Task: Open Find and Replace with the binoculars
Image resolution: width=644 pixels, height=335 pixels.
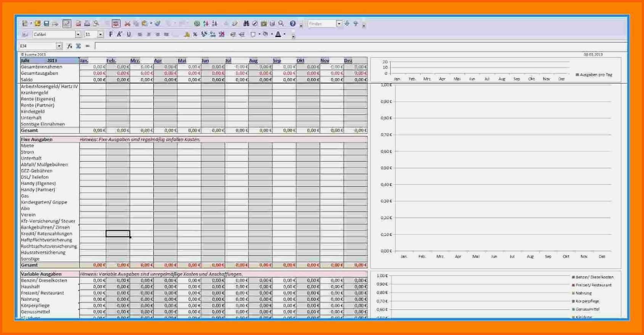Action: (x=246, y=24)
